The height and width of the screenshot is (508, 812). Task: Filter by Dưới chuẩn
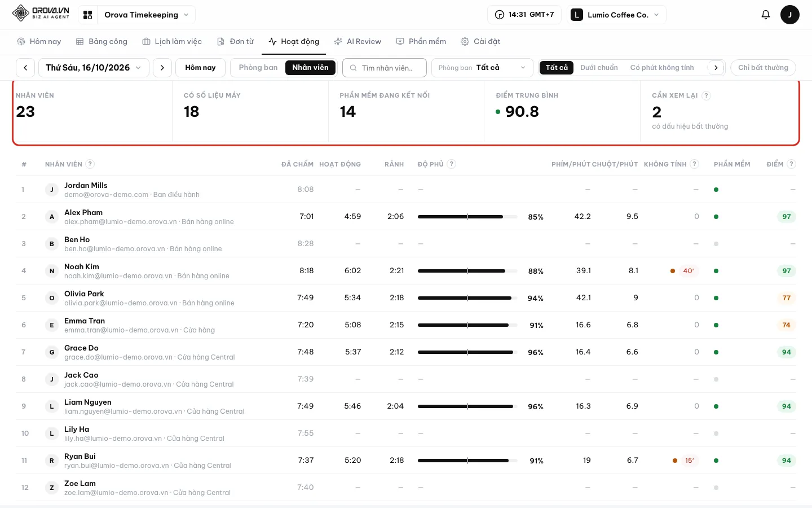point(599,68)
